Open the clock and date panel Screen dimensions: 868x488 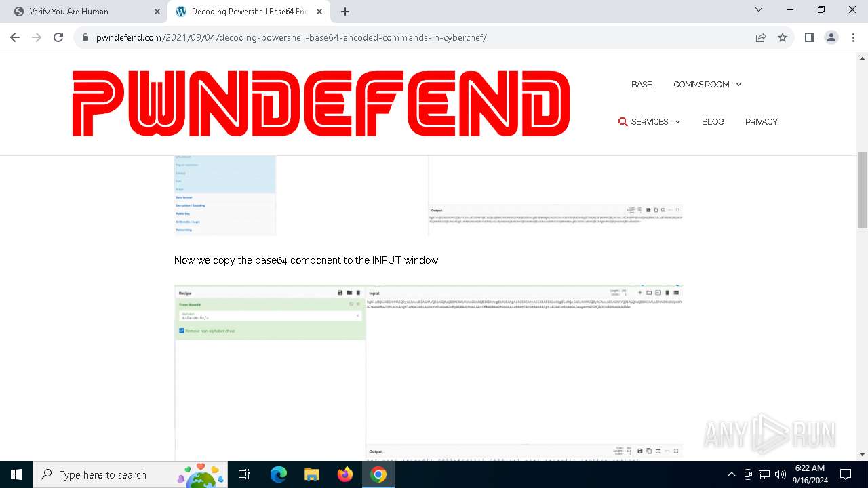[811, 474]
